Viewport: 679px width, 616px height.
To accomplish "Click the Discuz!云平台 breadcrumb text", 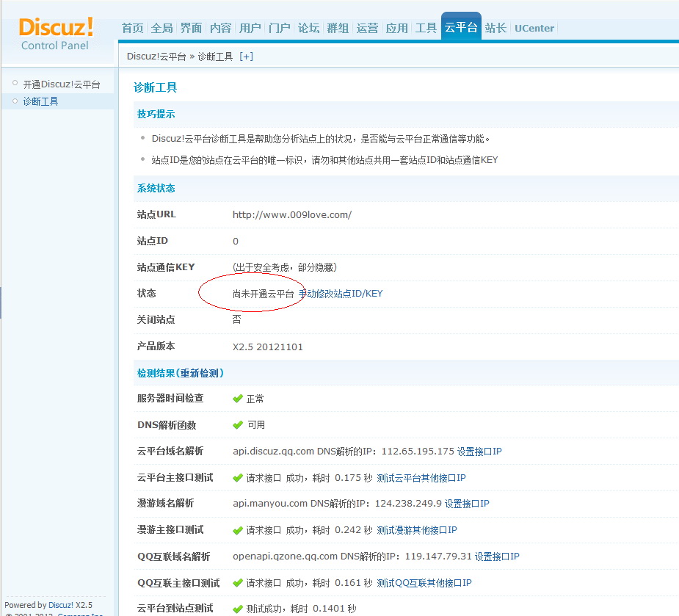I will pos(156,57).
